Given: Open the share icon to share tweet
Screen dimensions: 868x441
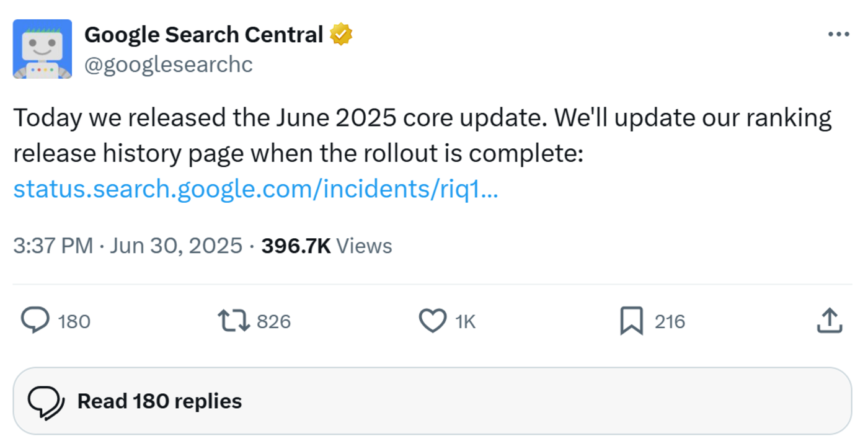Looking at the screenshot, I should click(x=829, y=321).
